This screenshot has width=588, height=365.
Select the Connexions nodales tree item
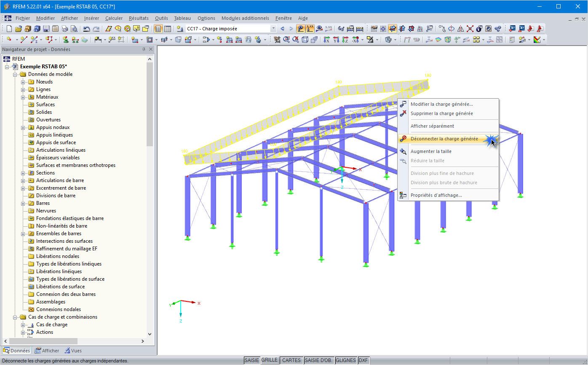pyautogui.click(x=59, y=309)
